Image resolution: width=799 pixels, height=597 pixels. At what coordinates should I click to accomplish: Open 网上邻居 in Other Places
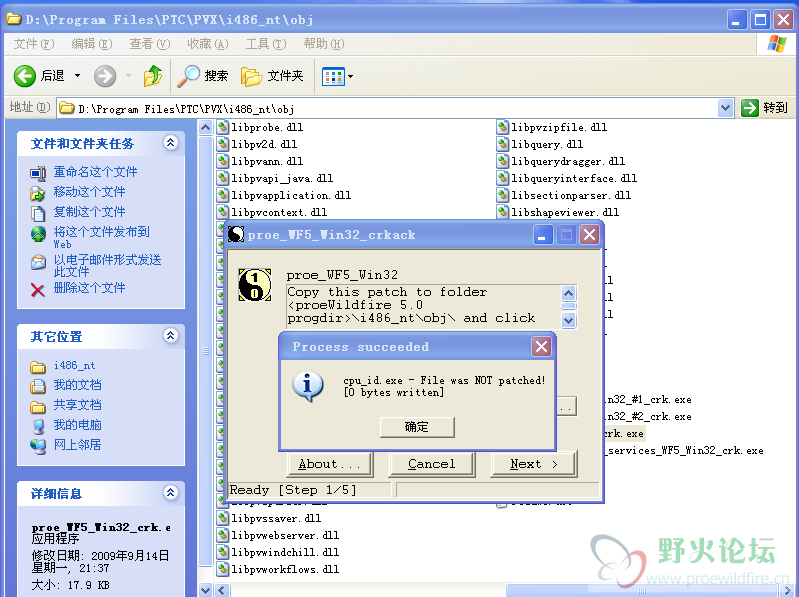point(77,445)
